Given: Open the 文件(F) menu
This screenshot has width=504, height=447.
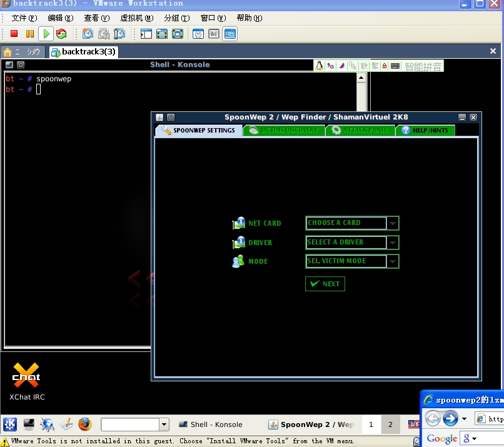Looking at the screenshot, I should [24, 18].
